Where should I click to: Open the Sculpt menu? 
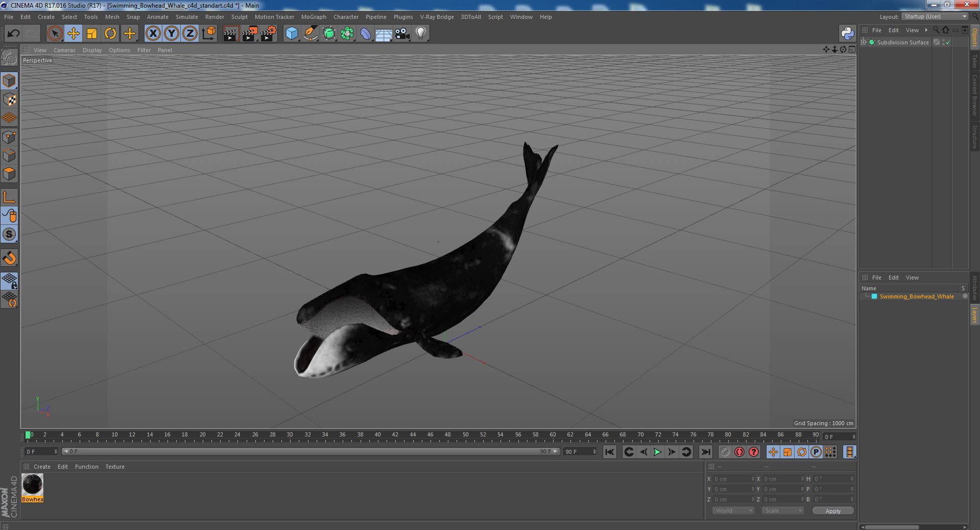[239, 17]
